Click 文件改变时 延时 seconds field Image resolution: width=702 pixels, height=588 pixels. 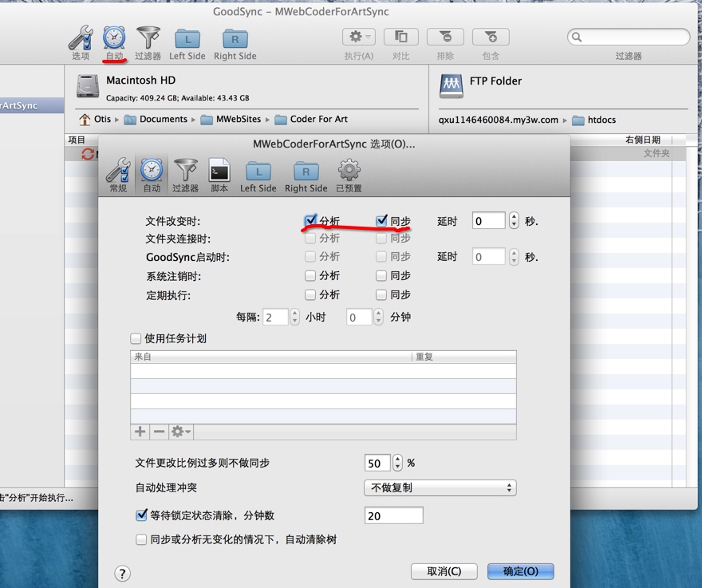click(489, 221)
